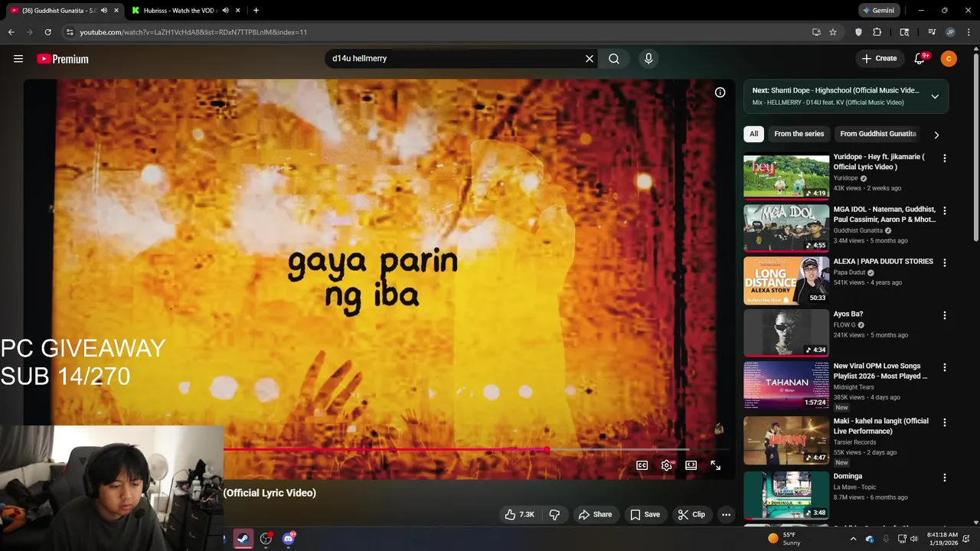This screenshot has height=551, width=980.
Task: Show more filter chips with right arrow
Action: click(936, 135)
